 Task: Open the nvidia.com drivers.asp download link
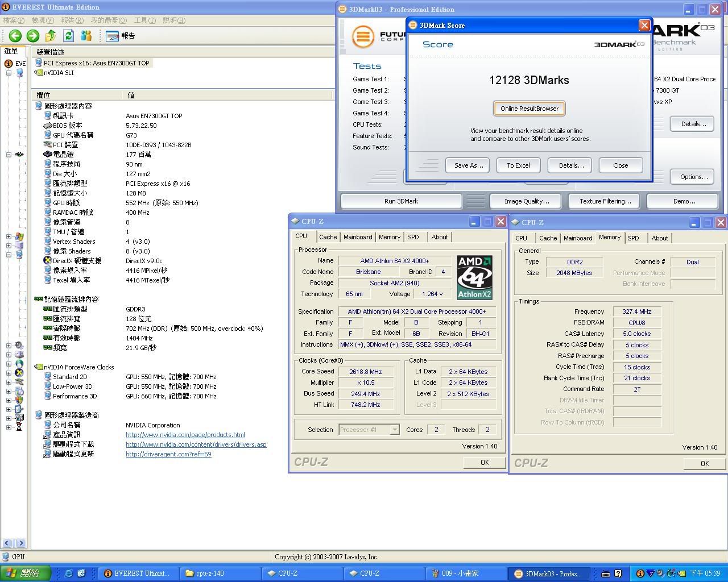tap(196, 444)
